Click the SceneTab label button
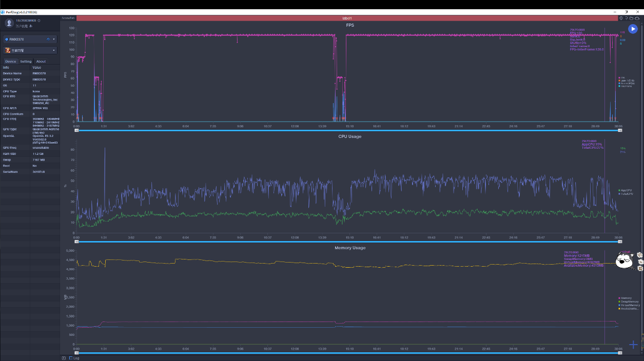The image size is (644, 361). 68,18
